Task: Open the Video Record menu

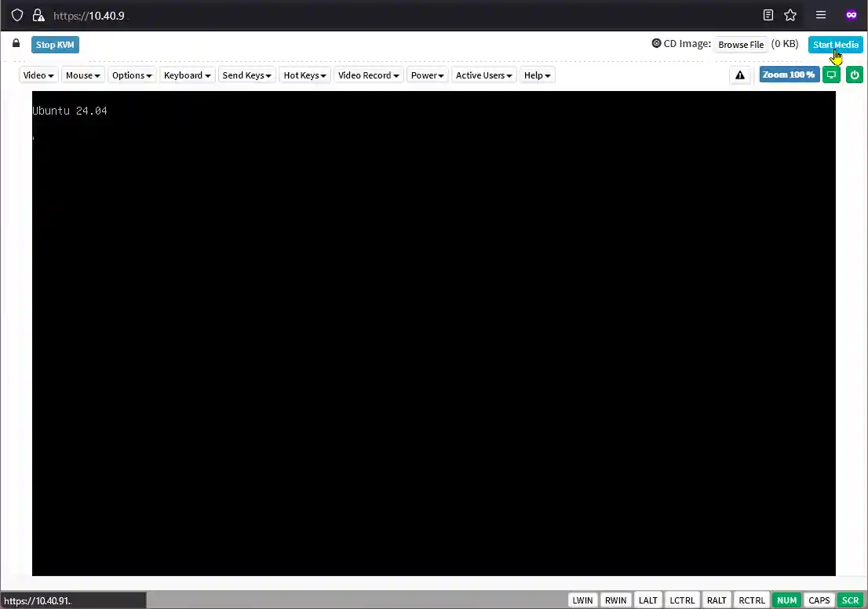Action: [x=368, y=75]
